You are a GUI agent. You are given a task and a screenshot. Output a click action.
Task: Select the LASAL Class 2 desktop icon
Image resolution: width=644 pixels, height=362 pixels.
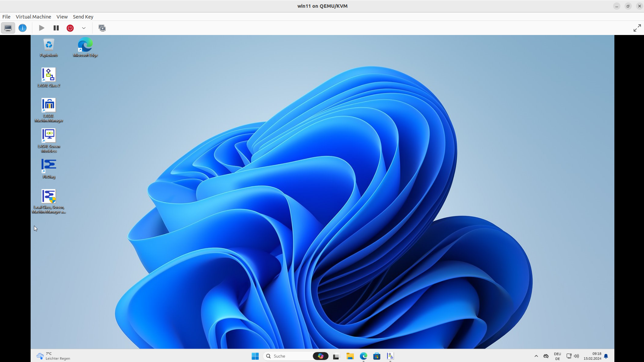(49, 77)
